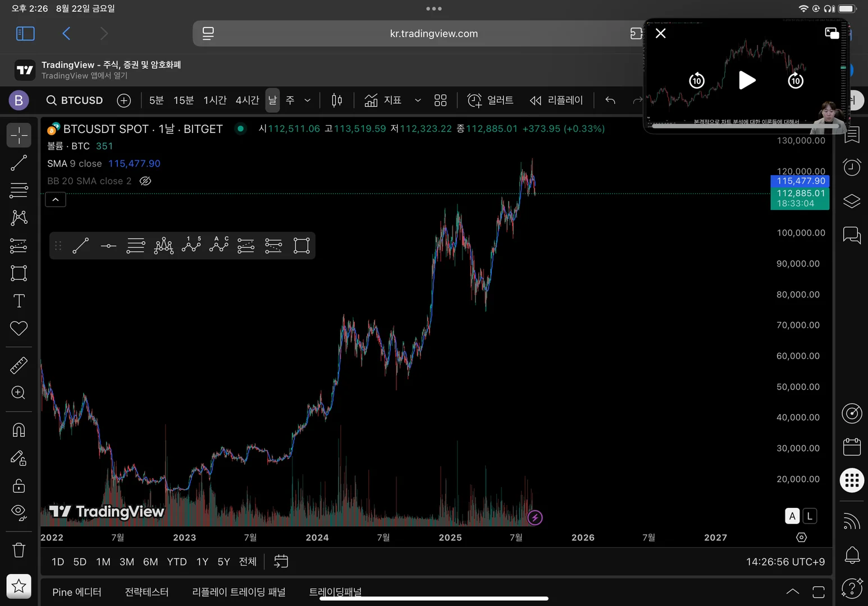Open the pattern tools in left sidebar
The width and height of the screenshot is (868, 606).
(x=19, y=218)
